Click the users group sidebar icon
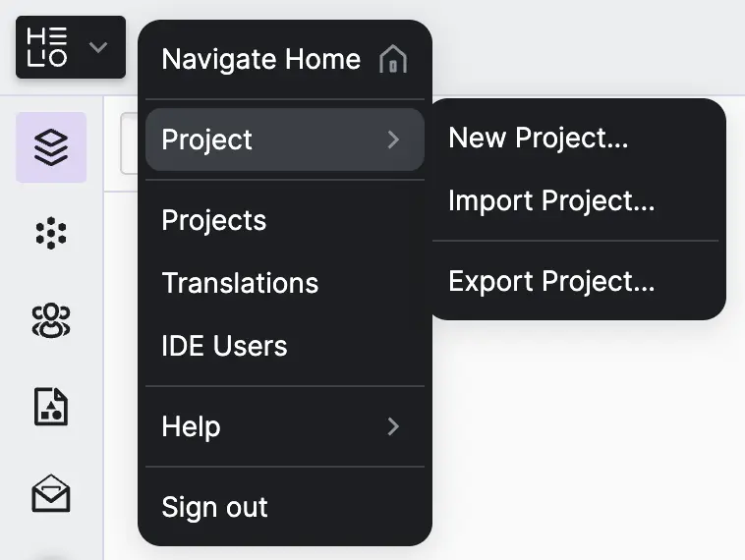Image resolution: width=745 pixels, height=560 pixels. [x=51, y=319]
